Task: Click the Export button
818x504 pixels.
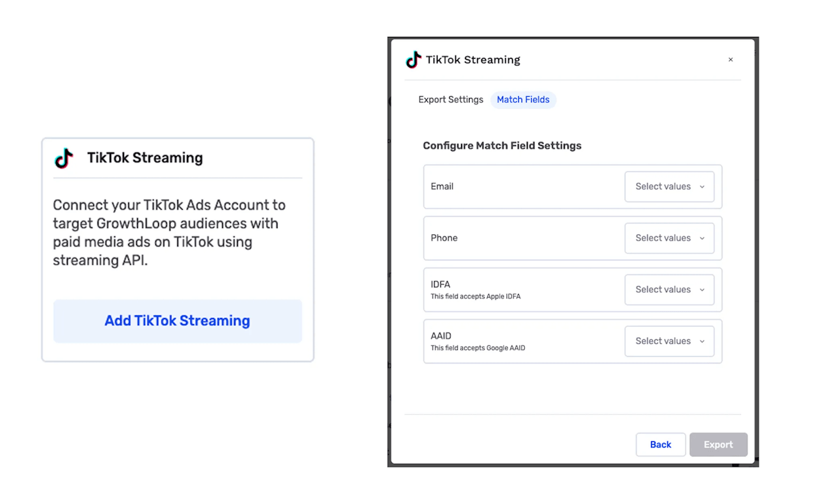Action: [x=718, y=445]
